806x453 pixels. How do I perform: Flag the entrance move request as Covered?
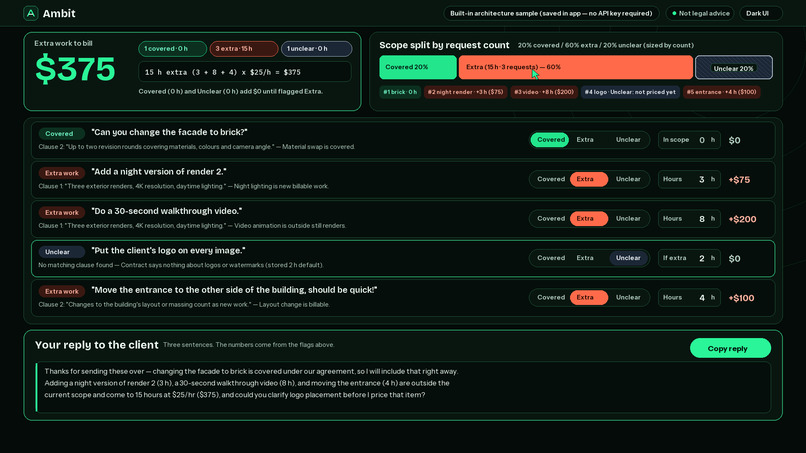pyautogui.click(x=550, y=298)
